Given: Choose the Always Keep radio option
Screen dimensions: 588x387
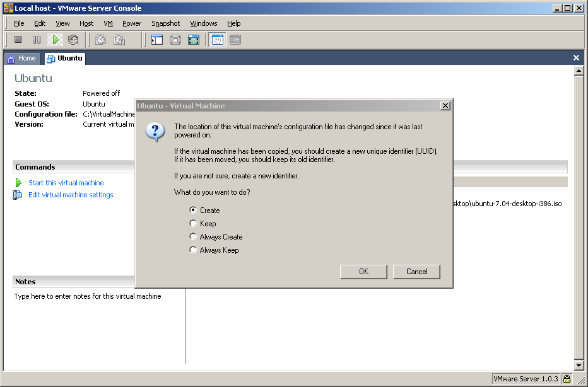Looking at the screenshot, I should pyautogui.click(x=193, y=250).
